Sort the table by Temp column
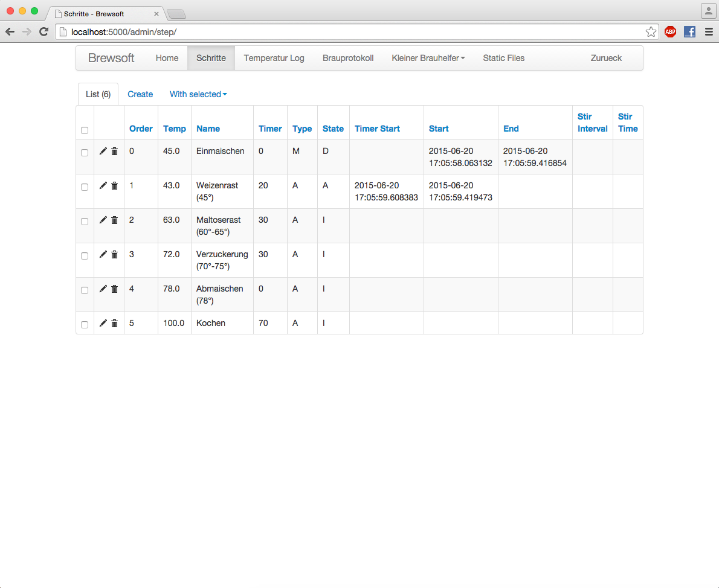 [x=175, y=129]
